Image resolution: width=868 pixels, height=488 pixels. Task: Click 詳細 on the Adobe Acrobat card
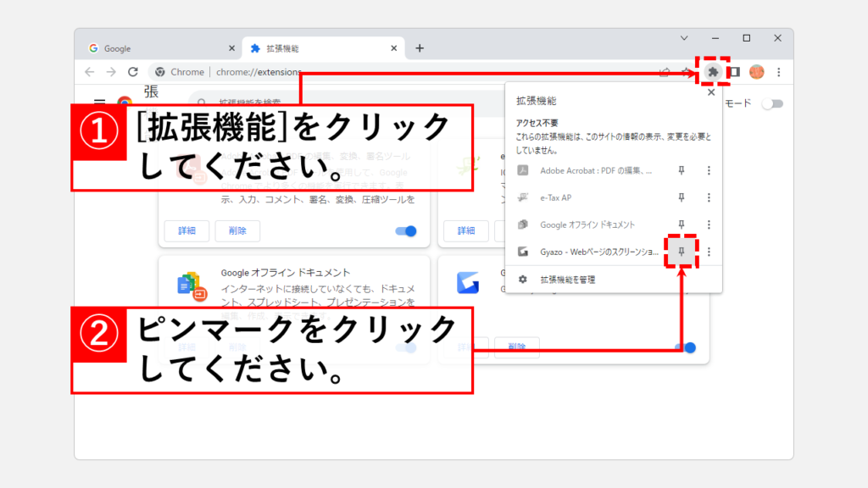coord(186,230)
